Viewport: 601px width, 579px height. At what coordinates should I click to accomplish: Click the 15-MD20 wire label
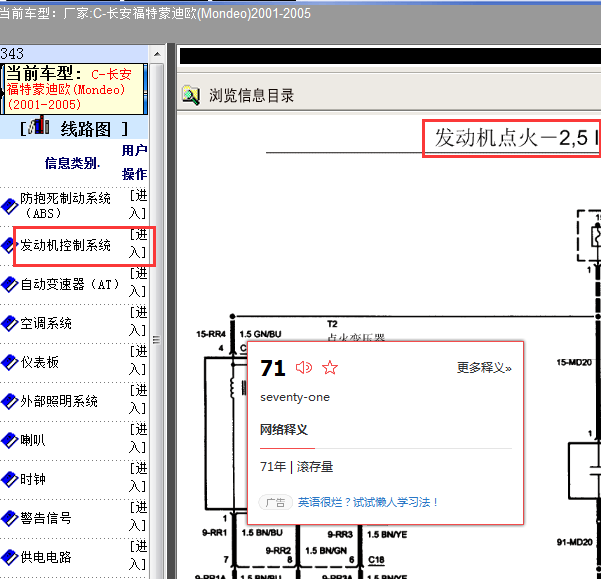[x=574, y=362]
